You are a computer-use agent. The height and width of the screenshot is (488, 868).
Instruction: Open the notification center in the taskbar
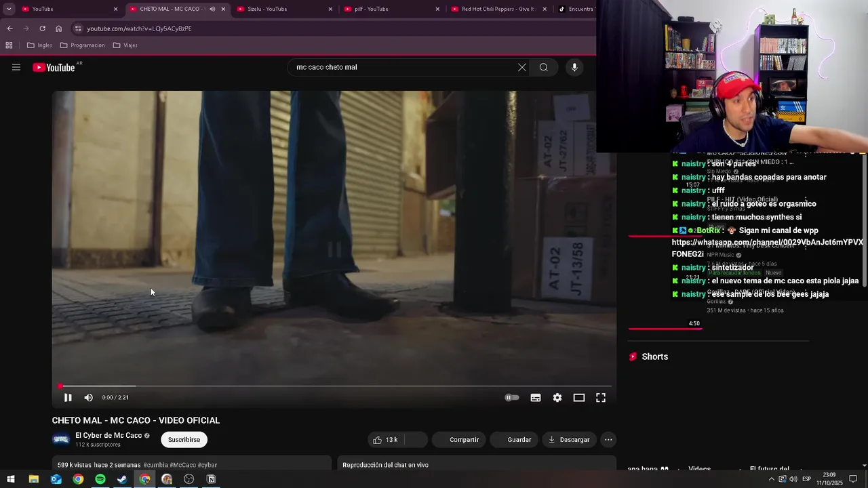point(853,479)
